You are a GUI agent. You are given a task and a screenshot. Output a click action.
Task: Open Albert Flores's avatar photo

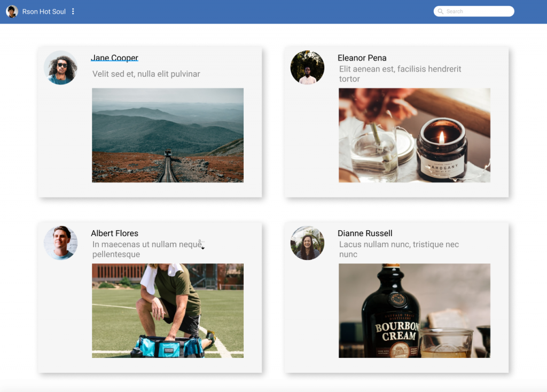pyautogui.click(x=61, y=243)
